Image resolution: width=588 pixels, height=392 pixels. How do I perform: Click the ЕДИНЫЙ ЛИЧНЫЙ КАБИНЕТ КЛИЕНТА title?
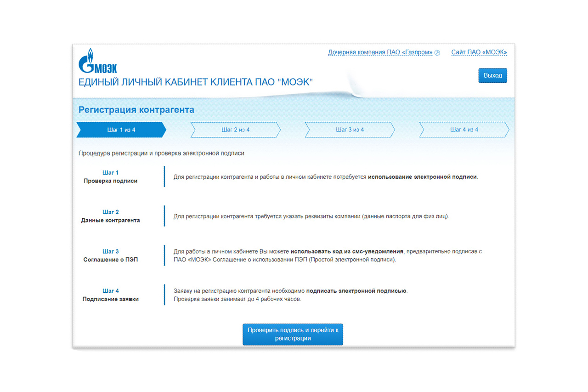(196, 83)
